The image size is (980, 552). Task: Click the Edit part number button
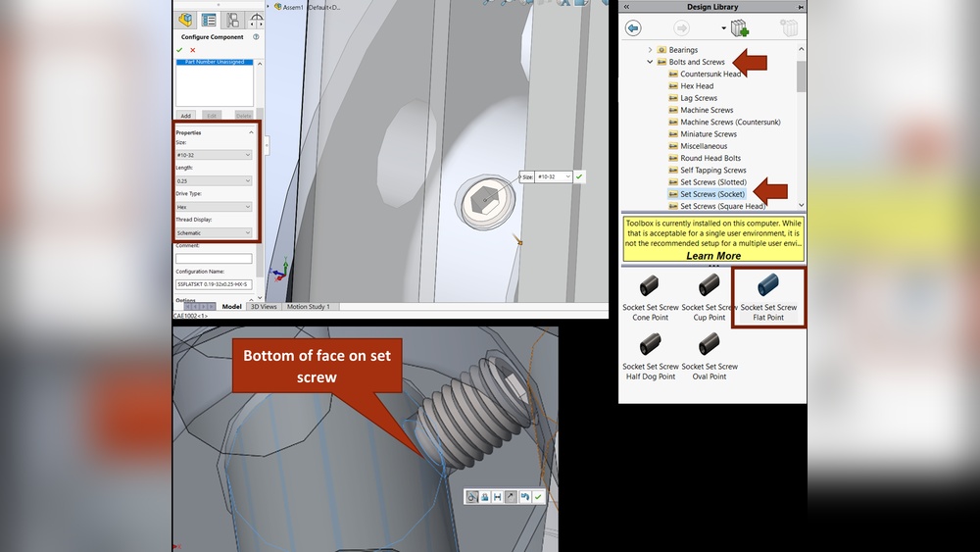(212, 116)
